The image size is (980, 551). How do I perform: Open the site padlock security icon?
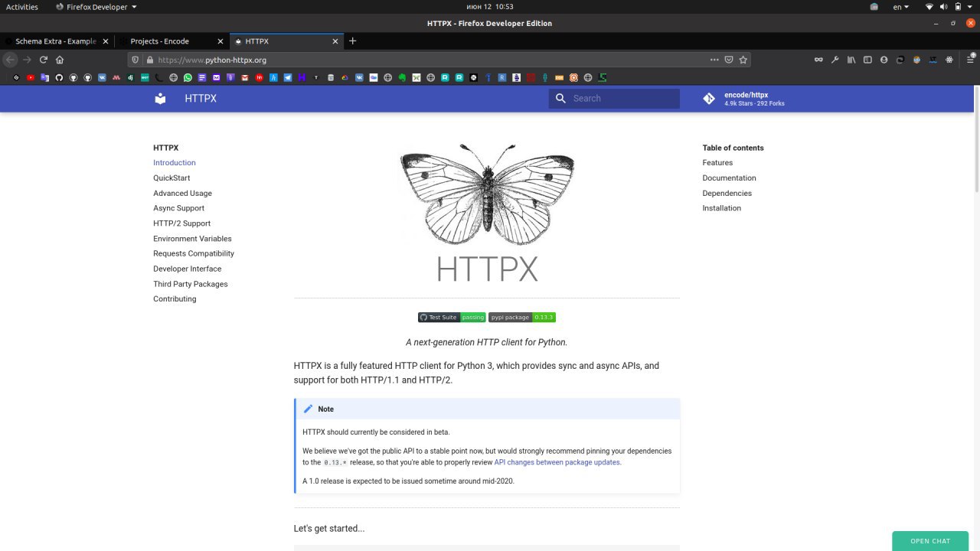pyautogui.click(x=150, y=59)
